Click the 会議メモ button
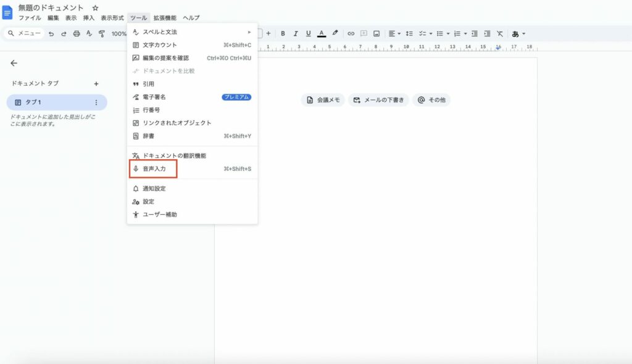The height and width of the screenshot is (364, 632). tap(321, 99)
